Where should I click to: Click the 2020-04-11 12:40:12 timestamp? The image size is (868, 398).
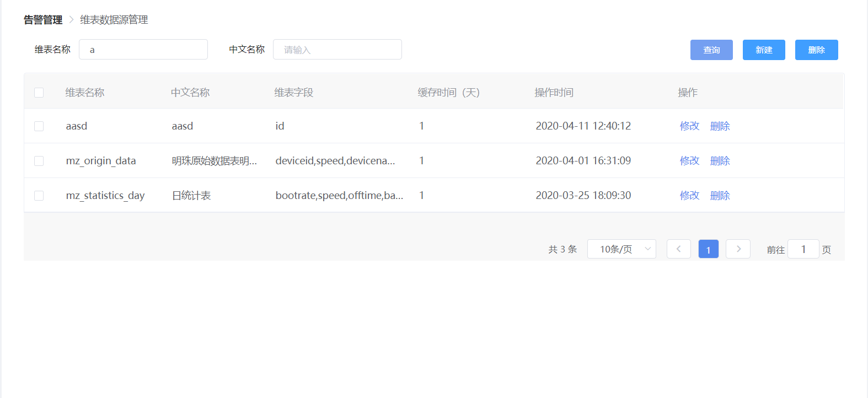pos(583,126)
